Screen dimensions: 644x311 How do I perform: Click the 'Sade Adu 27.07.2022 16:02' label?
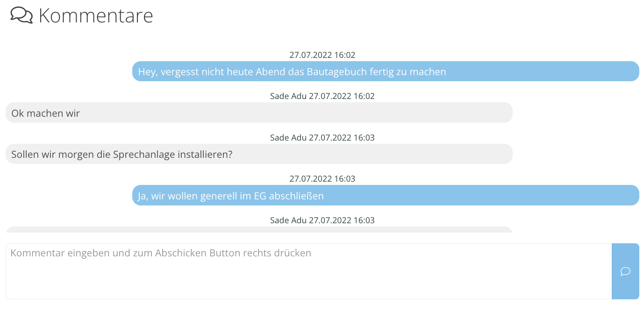(322, 96)
